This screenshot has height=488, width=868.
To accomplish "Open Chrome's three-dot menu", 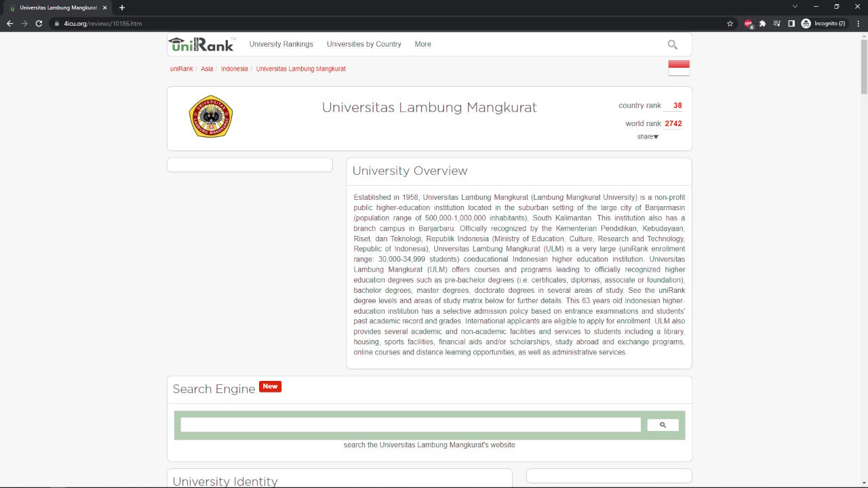I will click(x=857, y=23).
